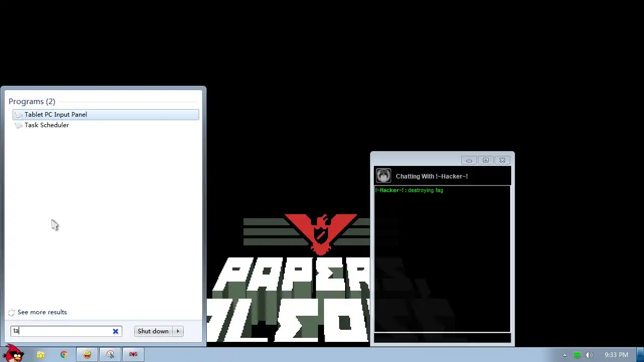This screenshot has height=362, width=644.
Task: Click the Angry Bird Start button
Action: point(14,354)
